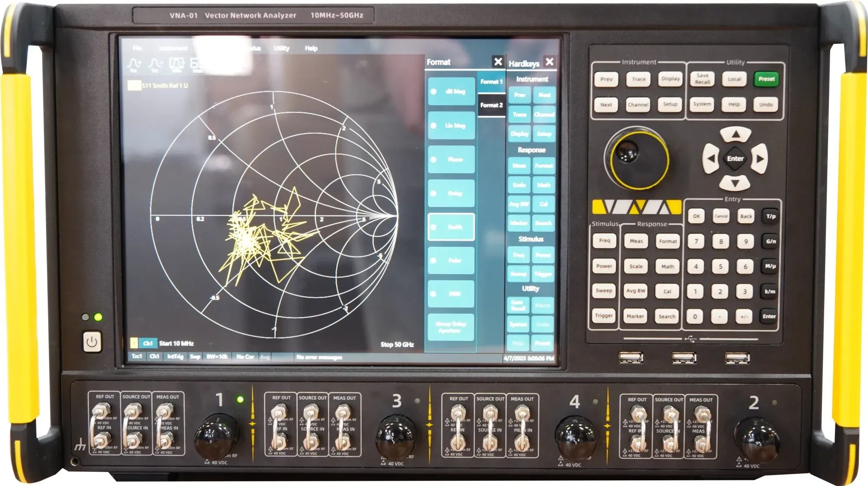Click the new window (Win) toolbar icon
Screen dimensions: 868x486
[x=177, y=65]
